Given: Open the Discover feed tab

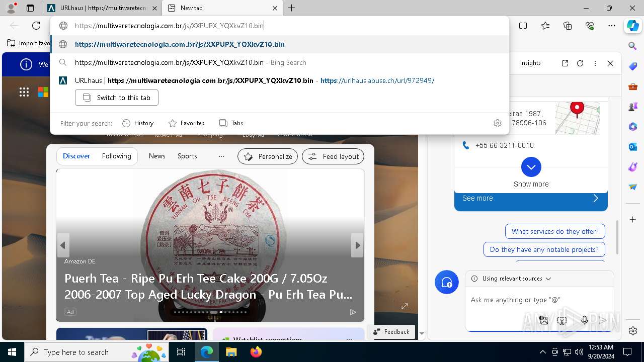Looking at the screenshot, I should click(x=76, y=156).
